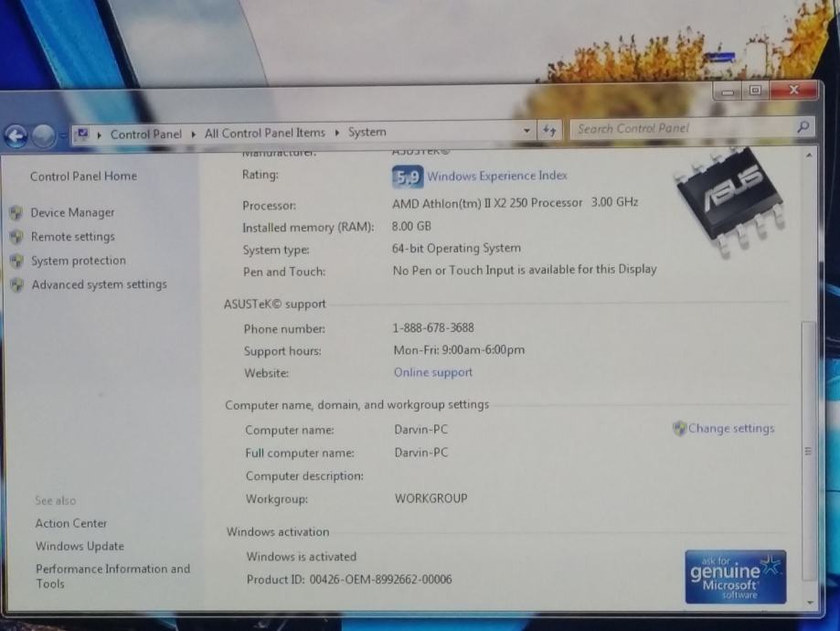Expand the arrow after Control Panel breadcrumb
The image size is (840, 631).
pos(194,134)
